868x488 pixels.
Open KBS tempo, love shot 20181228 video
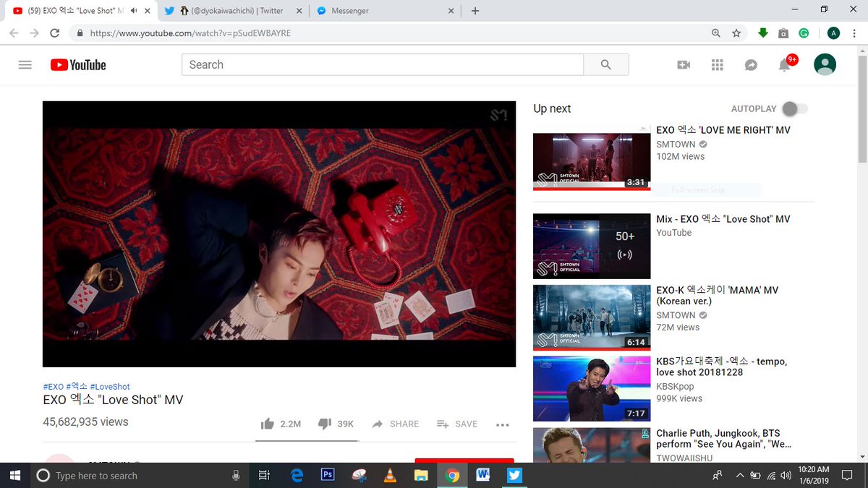[722, 367]
